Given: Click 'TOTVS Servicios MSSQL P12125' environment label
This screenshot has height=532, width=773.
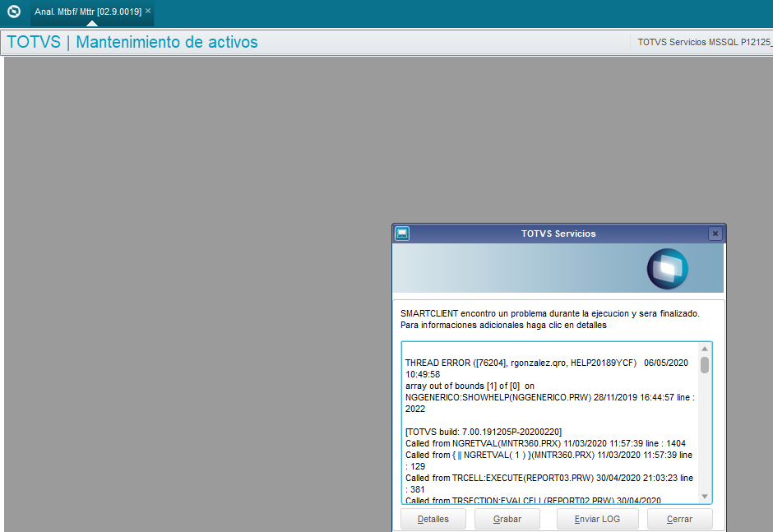Looking at the screenshot, I should click(x=705, y=42).
